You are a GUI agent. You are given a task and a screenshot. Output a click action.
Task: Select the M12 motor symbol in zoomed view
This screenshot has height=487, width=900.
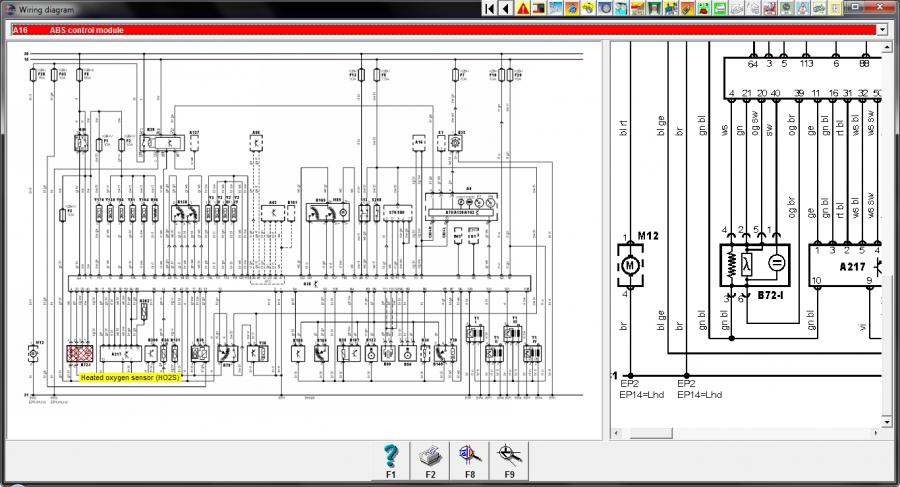[x=630, y=266]
